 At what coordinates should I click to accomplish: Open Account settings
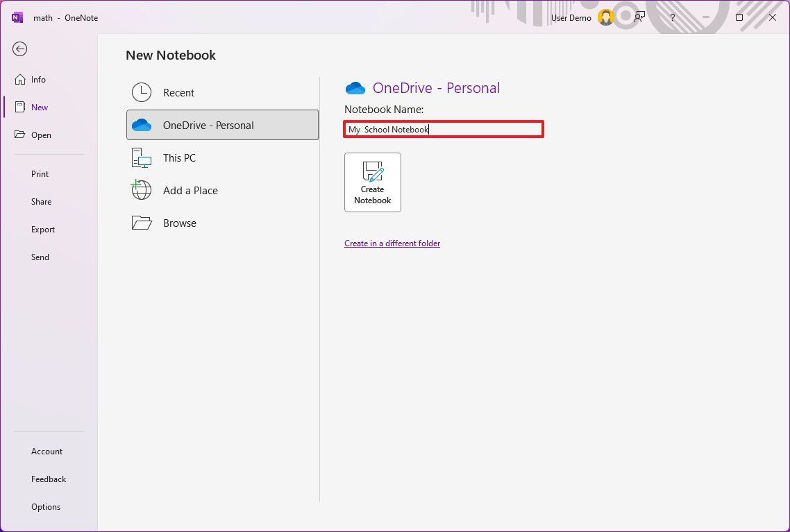(x=47, y=451)
